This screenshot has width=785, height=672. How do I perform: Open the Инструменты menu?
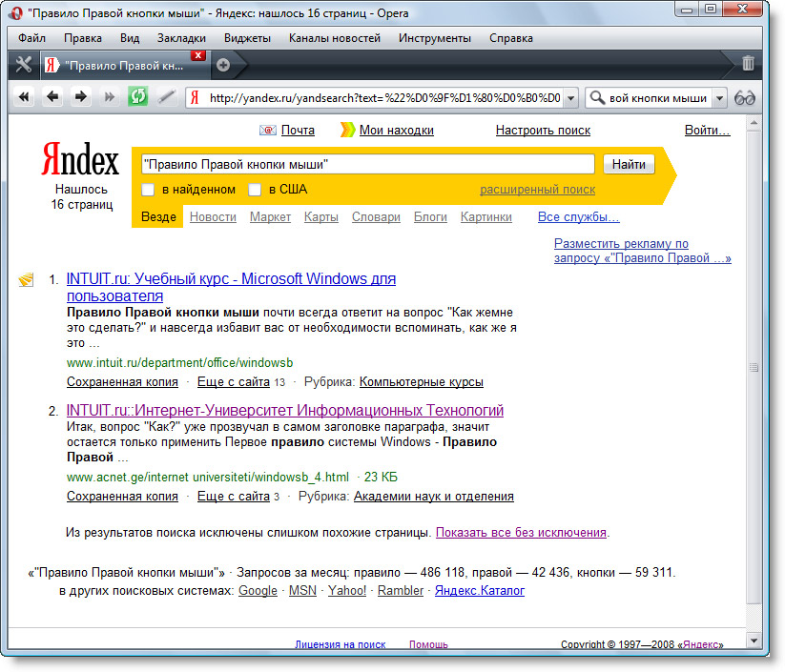click(x=435, y=38)
